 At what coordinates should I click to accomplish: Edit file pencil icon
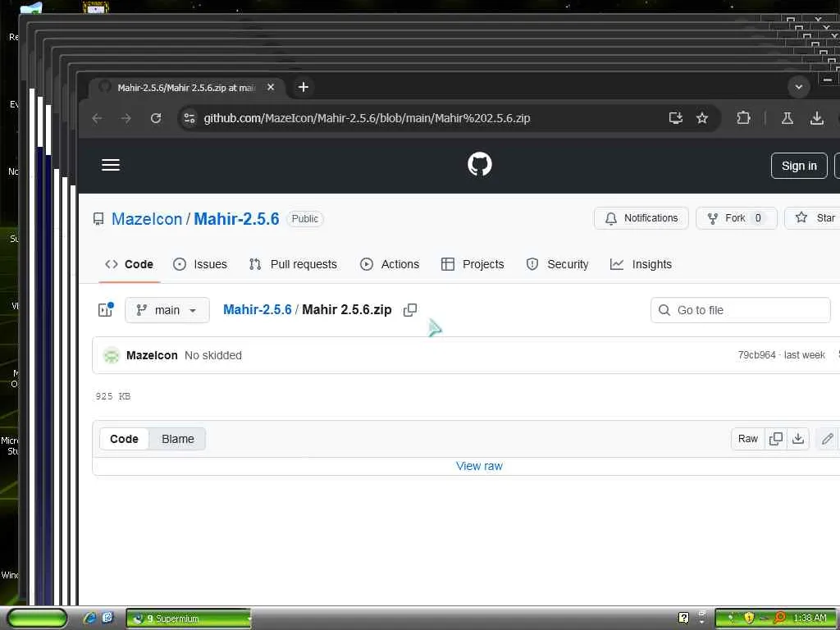coord(827,439)
